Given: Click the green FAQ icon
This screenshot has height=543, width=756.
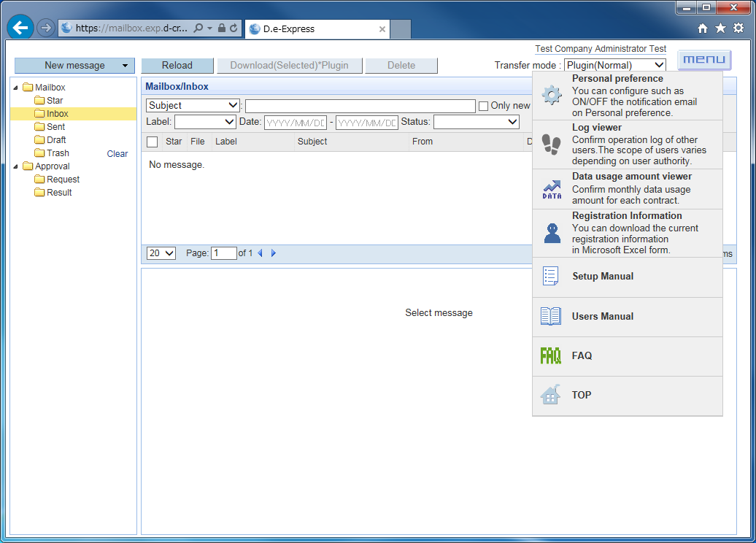Looking at the screenshot, I should (x=550, y=356).
